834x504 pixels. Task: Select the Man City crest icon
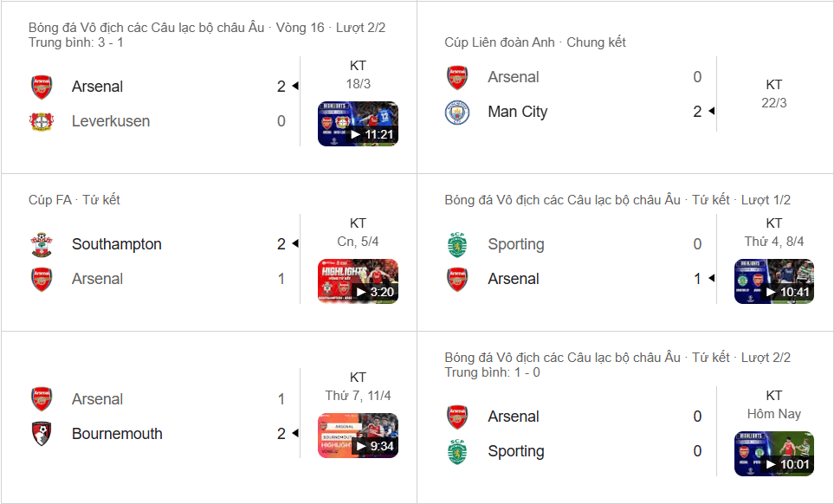point(457,112)
